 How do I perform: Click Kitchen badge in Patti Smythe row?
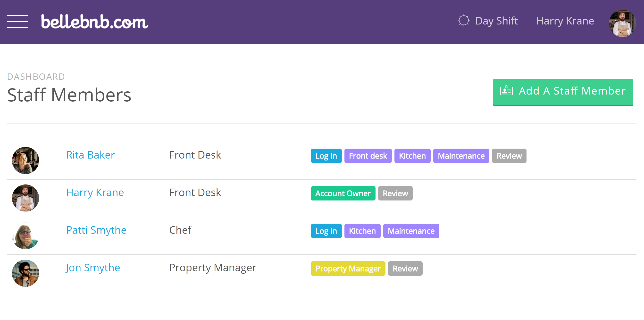(362, 231)
